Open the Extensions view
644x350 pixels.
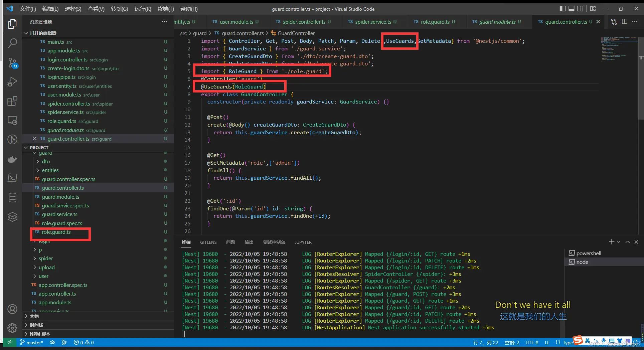[12, 101]
